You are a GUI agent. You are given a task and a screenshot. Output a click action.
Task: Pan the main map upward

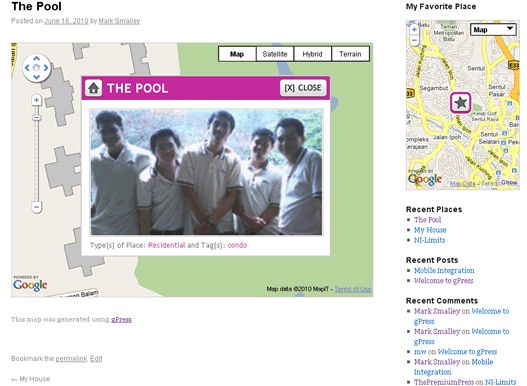pyautogui.click(x=37, y=58)
